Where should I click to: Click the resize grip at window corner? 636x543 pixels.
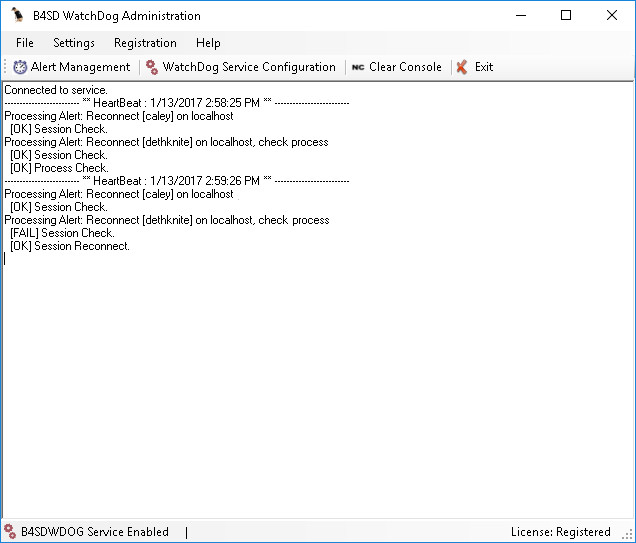pyautogui.click(x=628, y=534)
